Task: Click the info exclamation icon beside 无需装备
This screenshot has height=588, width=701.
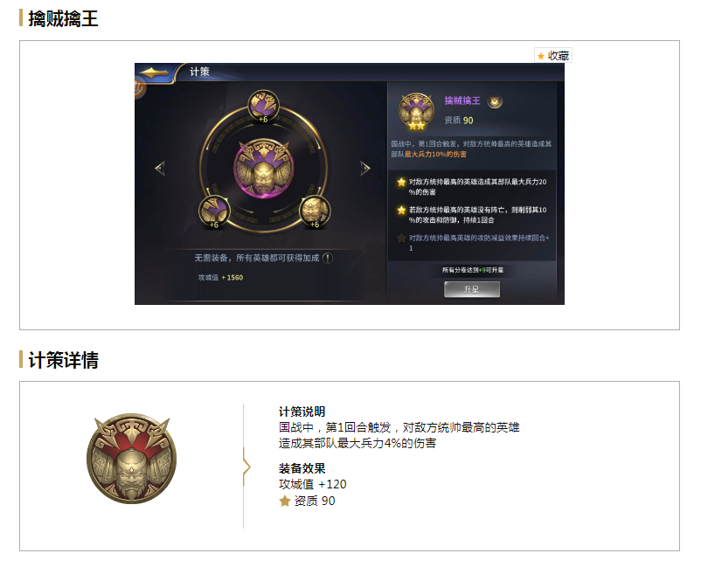Action: (328, 259)
